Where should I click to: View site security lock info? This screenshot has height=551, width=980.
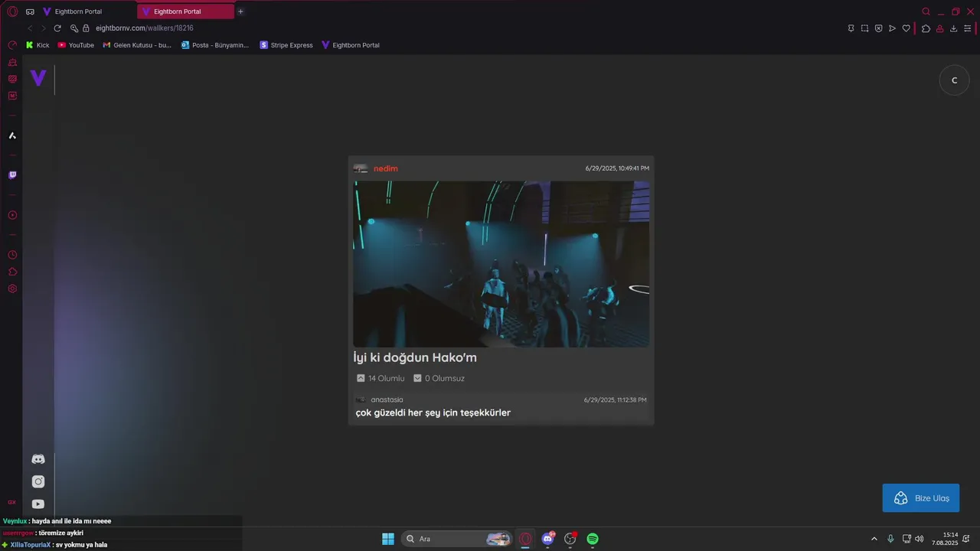(86, 28)
